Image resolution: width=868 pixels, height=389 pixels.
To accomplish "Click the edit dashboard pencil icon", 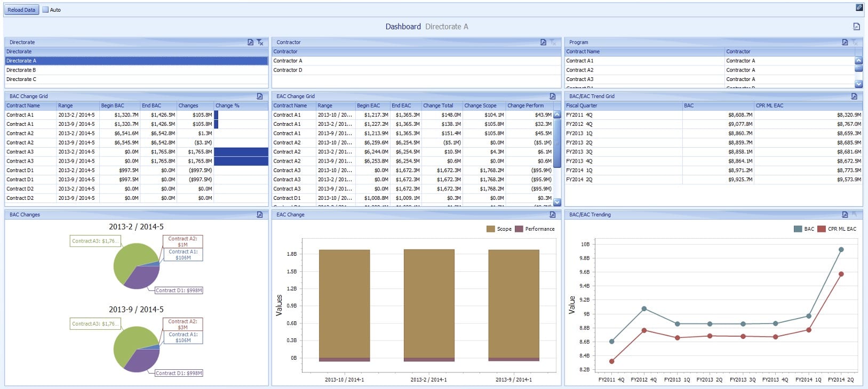I will (x=859, y=7).
